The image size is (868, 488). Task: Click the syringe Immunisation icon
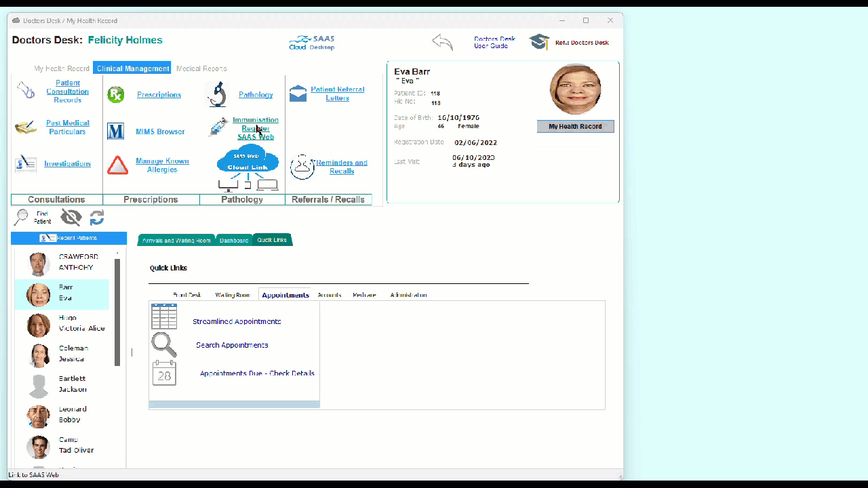pyautogui.click(x=218, y=127)
